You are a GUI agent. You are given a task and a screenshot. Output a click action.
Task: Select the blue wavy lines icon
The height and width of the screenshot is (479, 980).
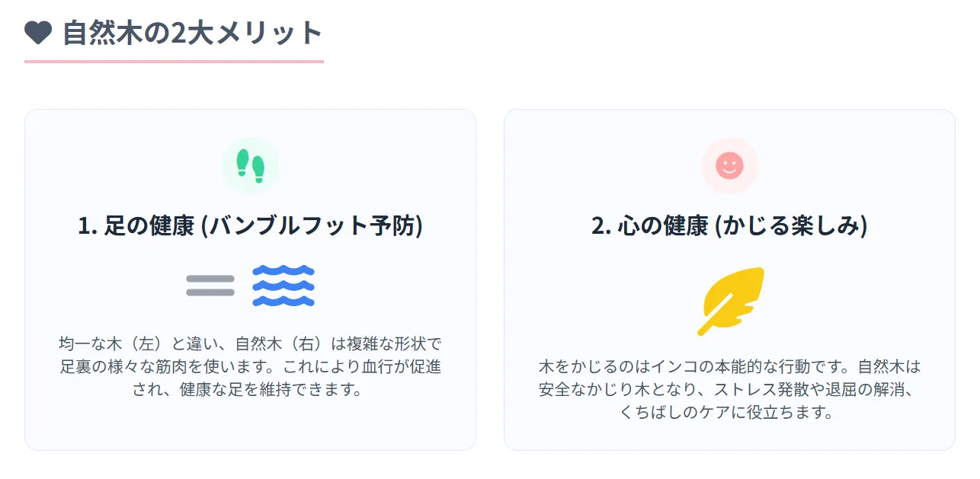(x=283, y=286)
